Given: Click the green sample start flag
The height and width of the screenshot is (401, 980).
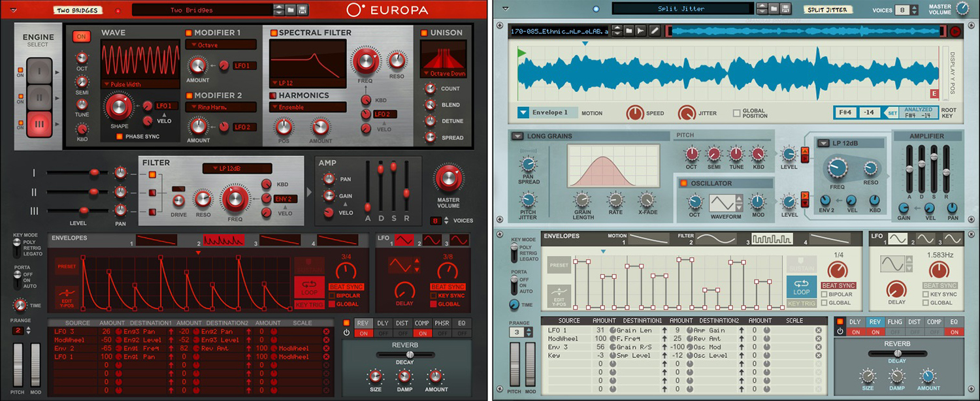Looking at the screenshot, I should point(521,52).
